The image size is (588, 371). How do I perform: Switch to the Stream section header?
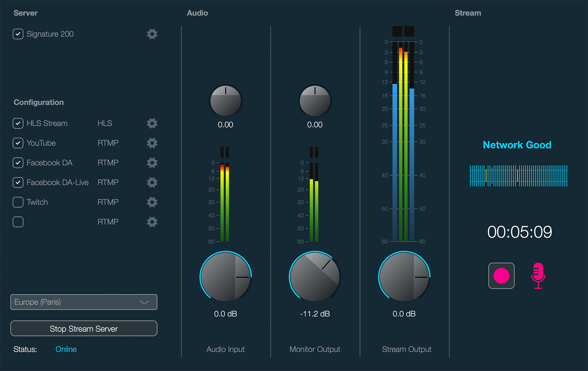[x=468, y=13]
